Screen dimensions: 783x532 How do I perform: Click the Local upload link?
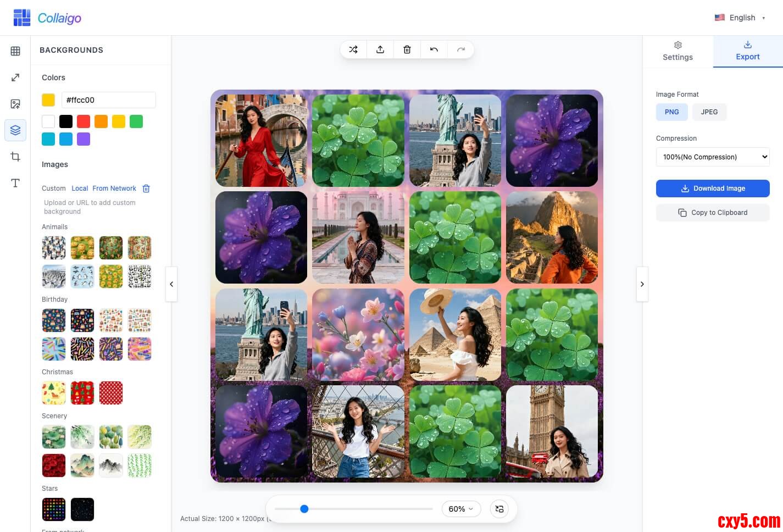pyautogui.click(x=80, y=189)
